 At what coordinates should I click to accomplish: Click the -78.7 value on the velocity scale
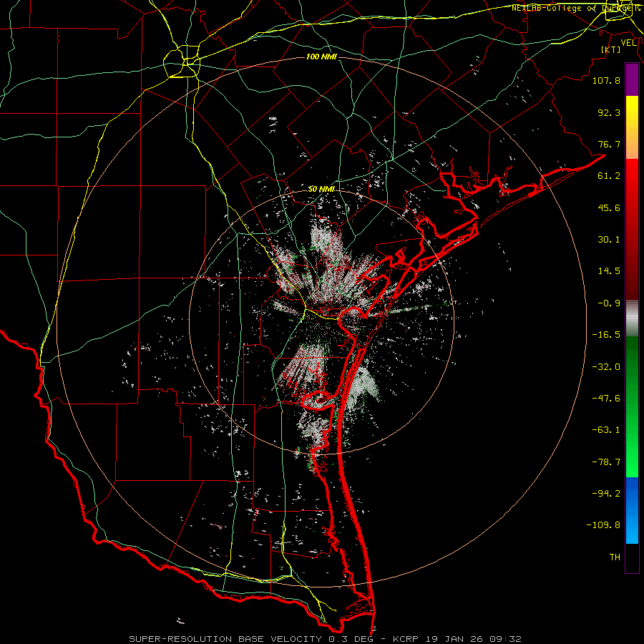click(606, 462)
